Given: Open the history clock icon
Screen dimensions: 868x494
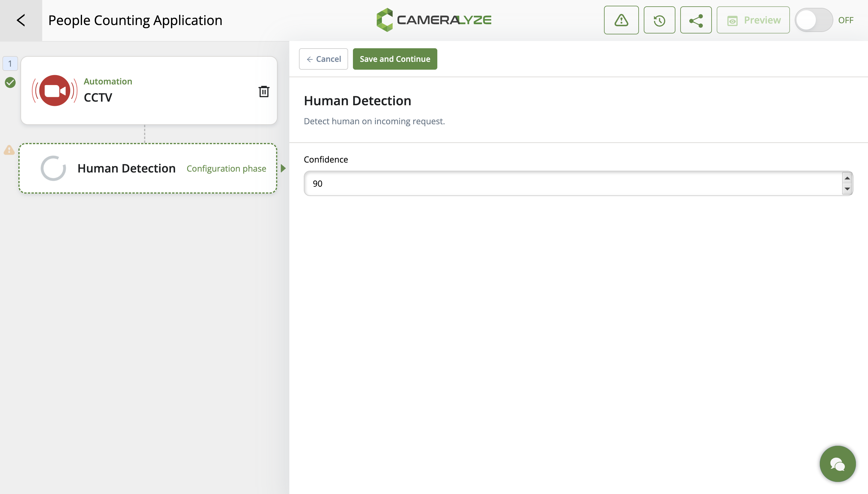Looking at the screenshot, I should tap(659, 21).
